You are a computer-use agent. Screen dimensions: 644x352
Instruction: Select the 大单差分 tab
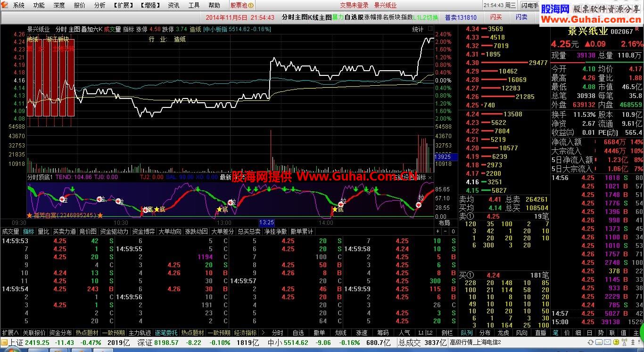click(223, 231)
